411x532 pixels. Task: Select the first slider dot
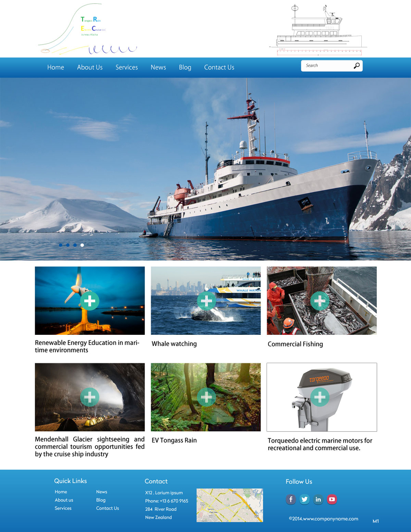pos(61,245)
